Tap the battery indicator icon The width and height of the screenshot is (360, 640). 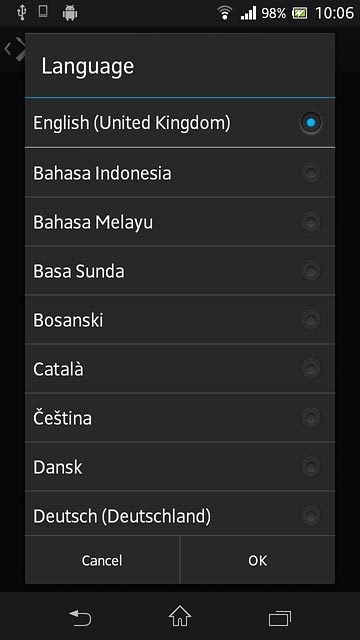click(x=300, y=13)
